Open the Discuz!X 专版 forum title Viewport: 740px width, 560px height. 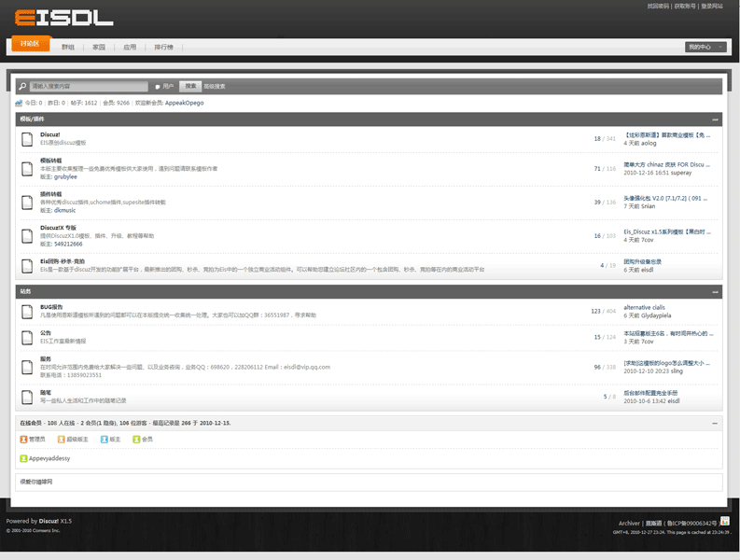58,228
